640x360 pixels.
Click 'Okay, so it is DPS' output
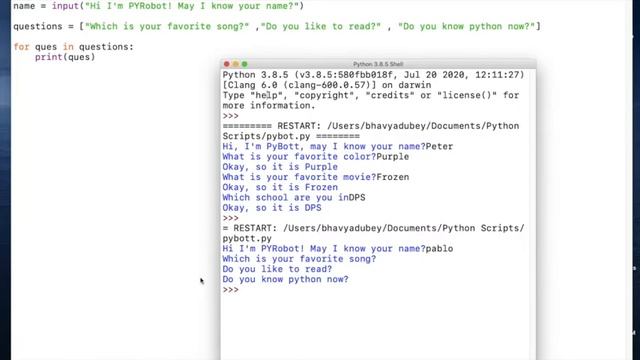click(272, 208)
